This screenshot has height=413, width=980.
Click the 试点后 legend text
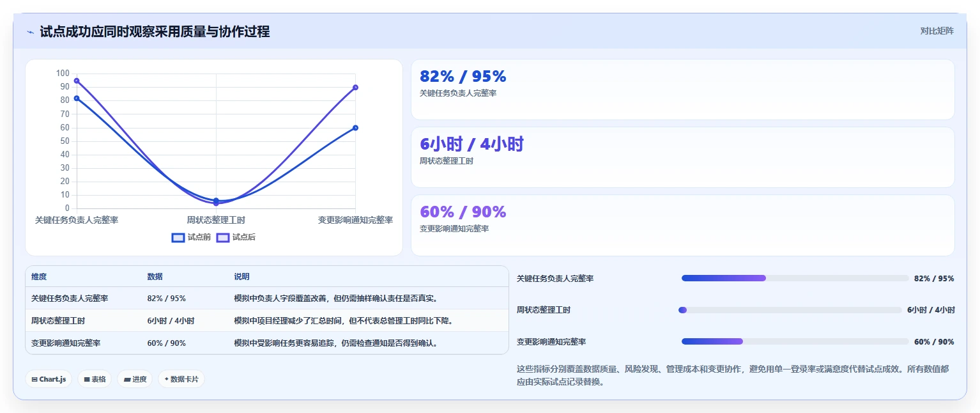tap(244, 237)
